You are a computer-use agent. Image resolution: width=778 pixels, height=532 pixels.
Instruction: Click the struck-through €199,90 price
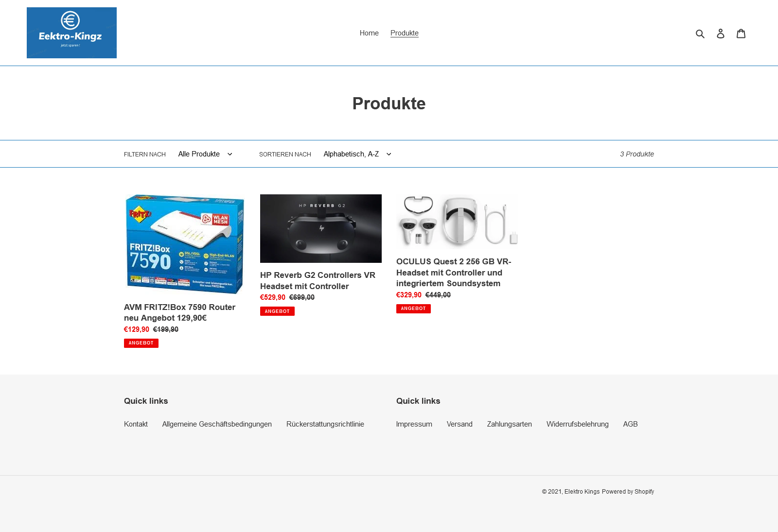point(166,329)
